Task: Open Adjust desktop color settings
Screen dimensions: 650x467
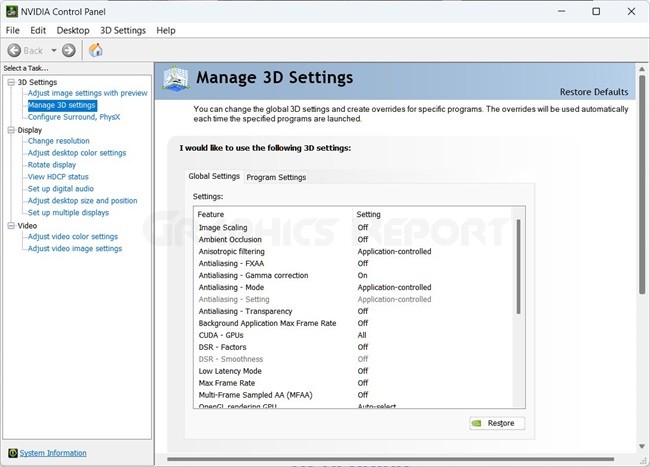Action: (77, 153)
